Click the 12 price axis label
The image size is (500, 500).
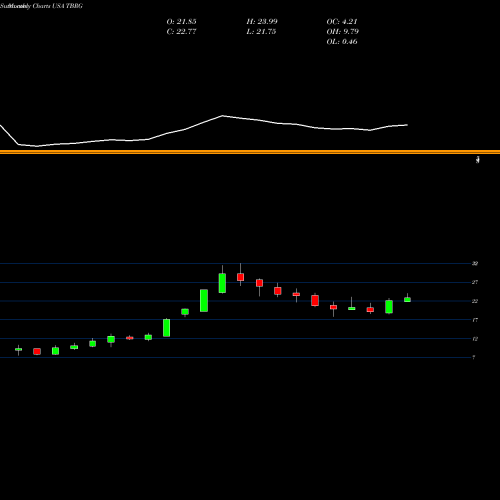pyautogui.click(x=475, y=339)
